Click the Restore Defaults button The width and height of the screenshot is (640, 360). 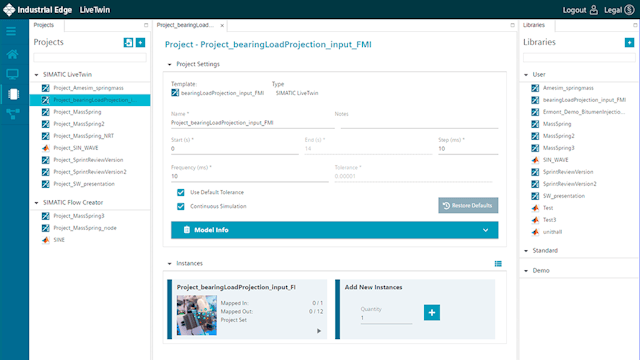468,205
